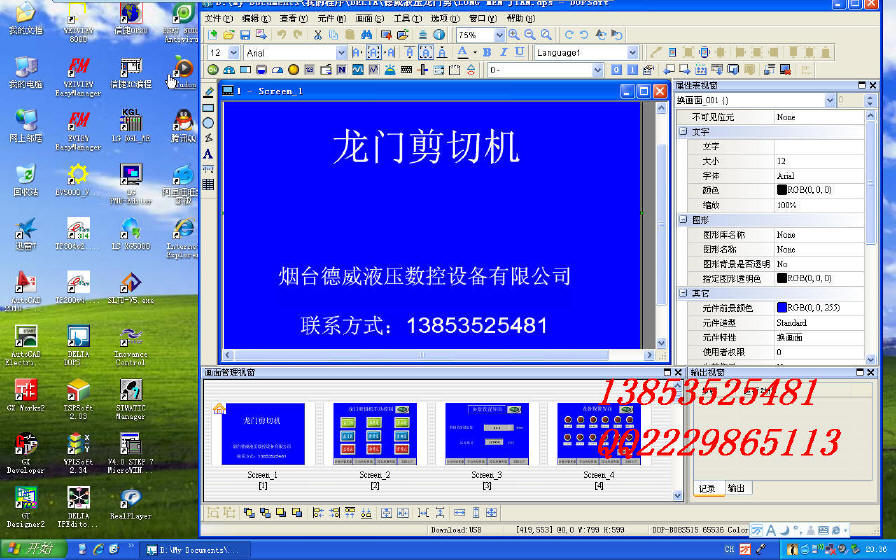Select the rectangle drawing tool in left toolbox

pos(208,108)
